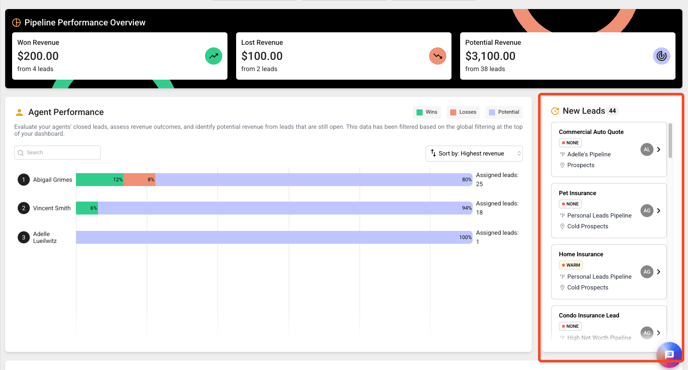Click the Abigail Grimes agent name
The width and height of the screenshot is (688, 370).
click(x=53, y=180)
